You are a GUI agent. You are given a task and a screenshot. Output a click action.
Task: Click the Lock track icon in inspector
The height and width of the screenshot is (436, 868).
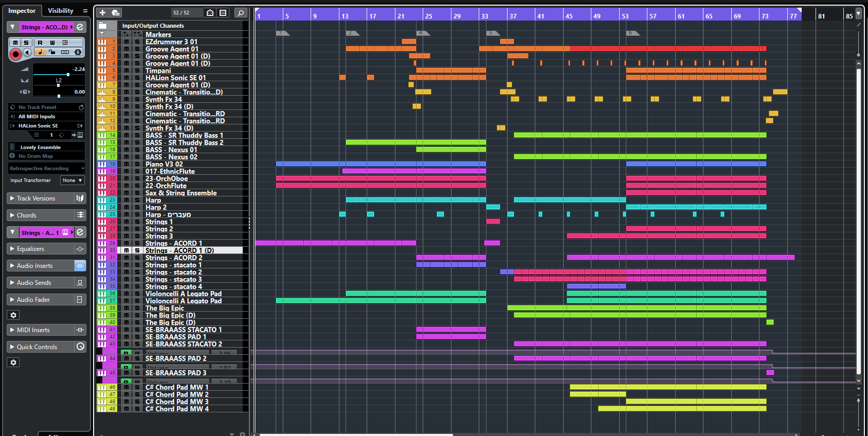point(52,52)
